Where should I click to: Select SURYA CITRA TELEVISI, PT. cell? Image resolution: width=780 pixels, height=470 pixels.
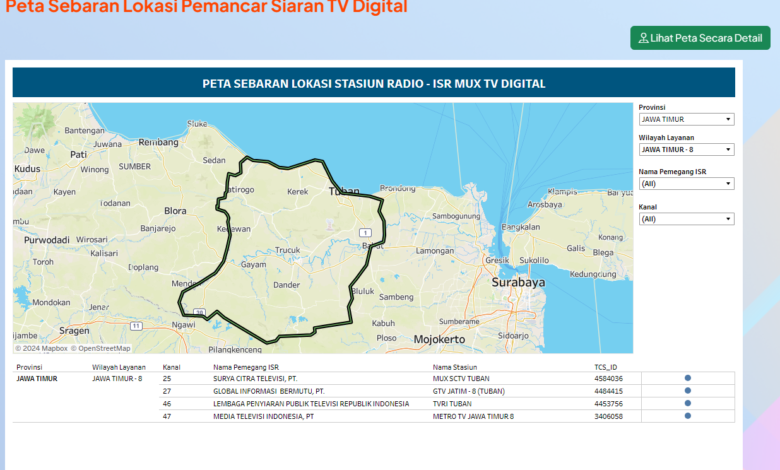[x=255, y=378]
